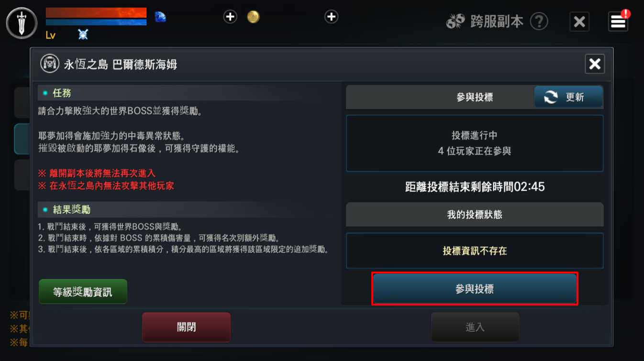This screenshot has width=644, height=361.
Task: Tap the skull status icon beside Lv
Action: pos(83,34)
